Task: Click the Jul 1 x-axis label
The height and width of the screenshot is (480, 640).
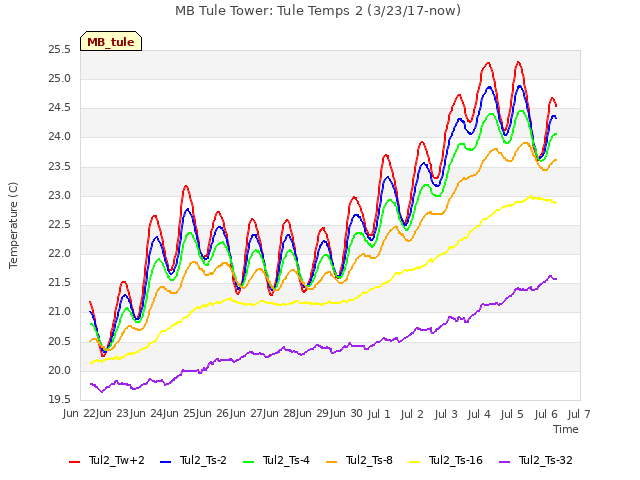Action: pos(379,414)
